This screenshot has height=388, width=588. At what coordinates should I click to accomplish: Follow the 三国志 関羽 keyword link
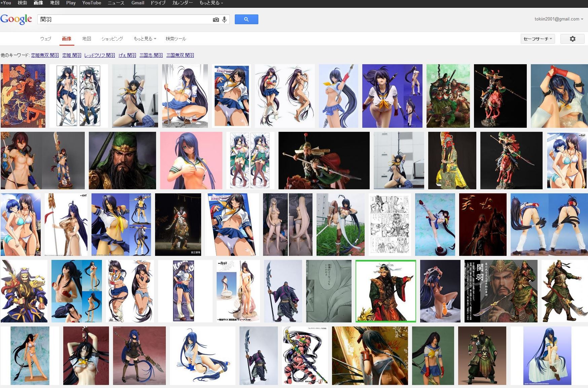pos(151,55)
